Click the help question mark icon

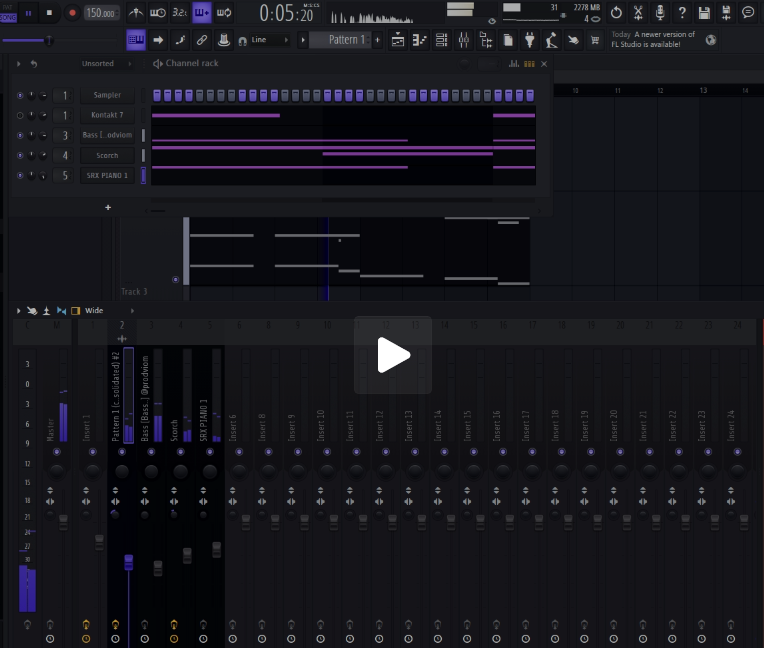682,13
